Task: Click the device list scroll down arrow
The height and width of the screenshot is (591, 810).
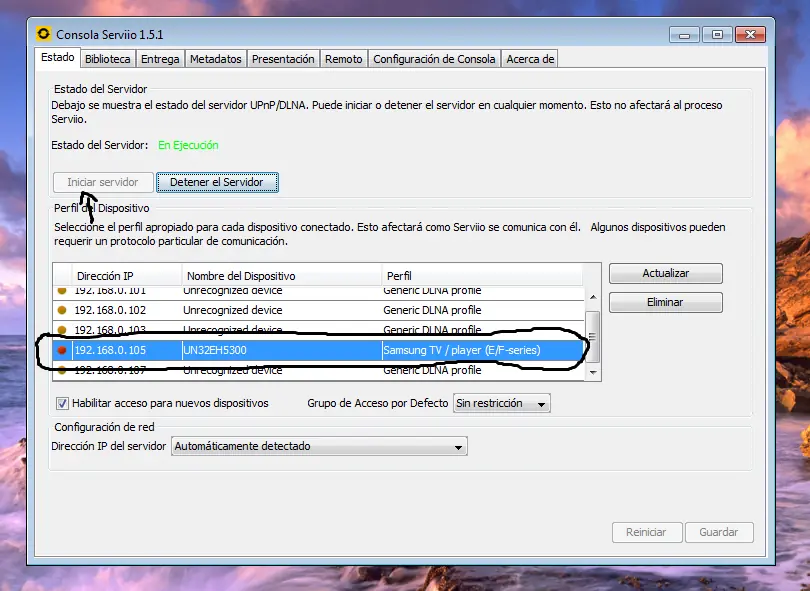Action: [593, 372]
